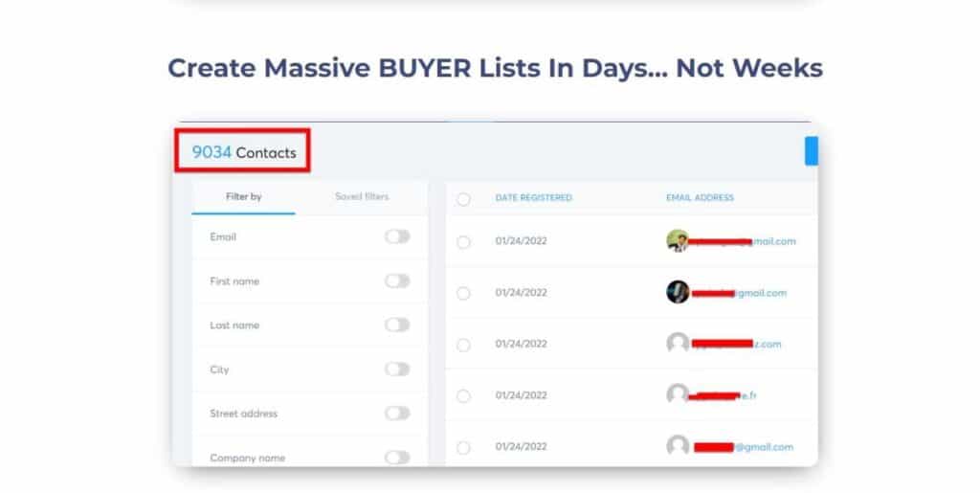Click the Email Address column header
The image size is (980, 493).
click(700, 197)
